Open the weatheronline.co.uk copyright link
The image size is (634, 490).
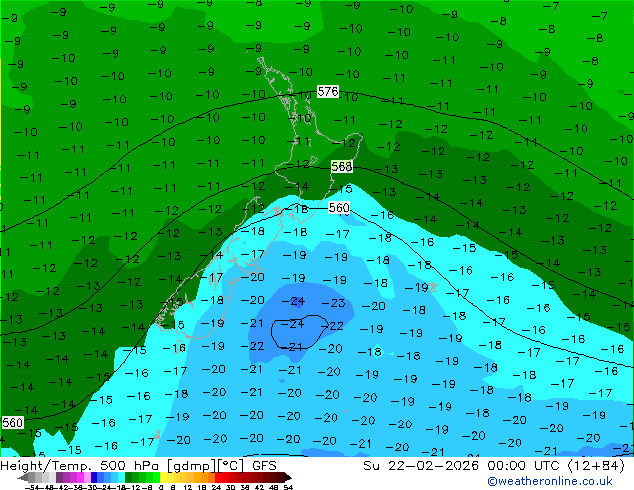click(549, 481)
